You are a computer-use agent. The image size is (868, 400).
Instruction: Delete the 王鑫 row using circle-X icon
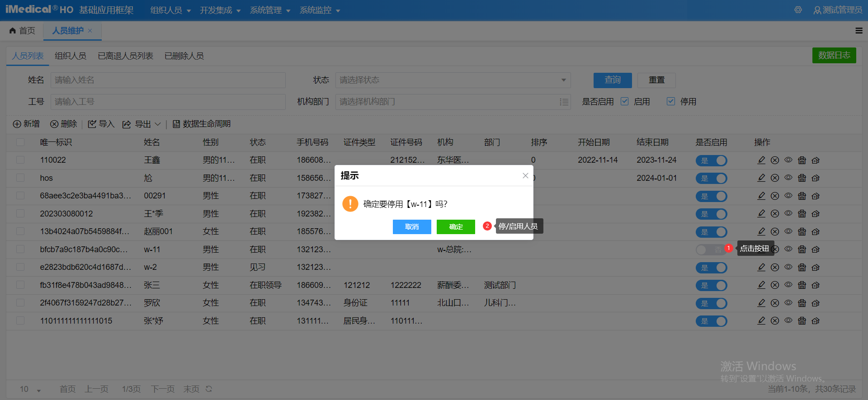(x=775, y=160)
